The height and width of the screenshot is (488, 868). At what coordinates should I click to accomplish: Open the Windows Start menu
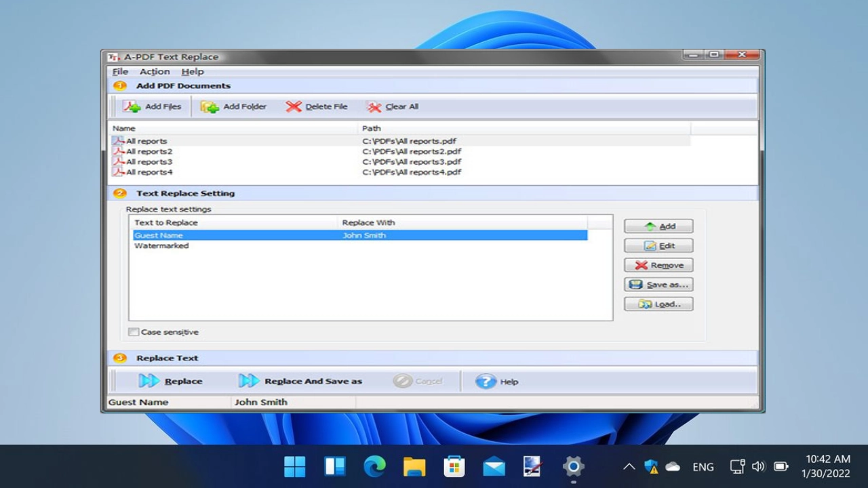click(x=295, y=466)
